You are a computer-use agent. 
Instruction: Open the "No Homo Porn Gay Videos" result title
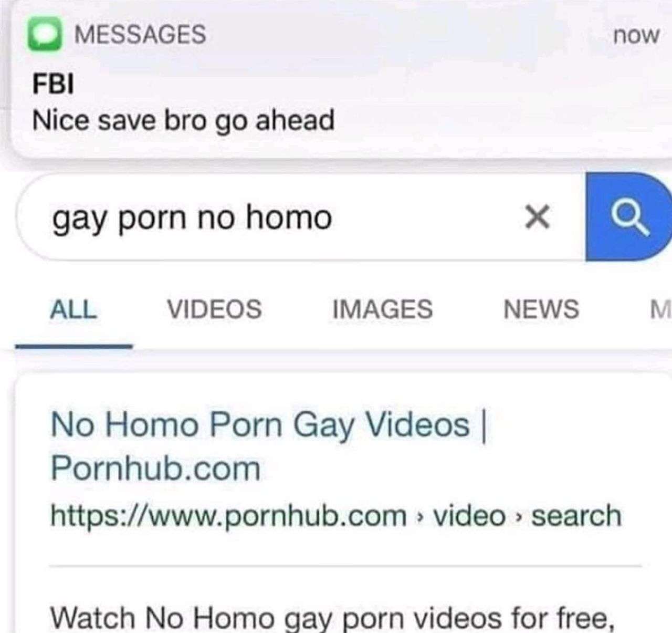[260, 424]
